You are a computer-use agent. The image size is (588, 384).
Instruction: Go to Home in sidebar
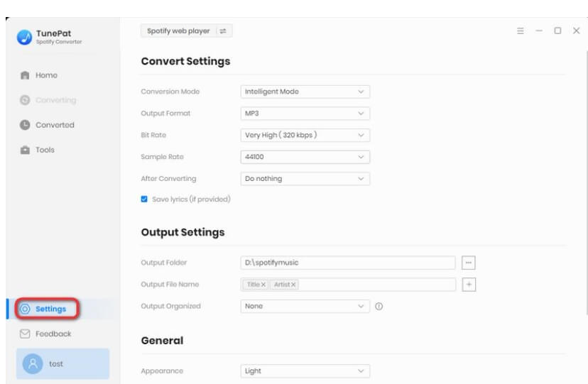tap(46, 75)
